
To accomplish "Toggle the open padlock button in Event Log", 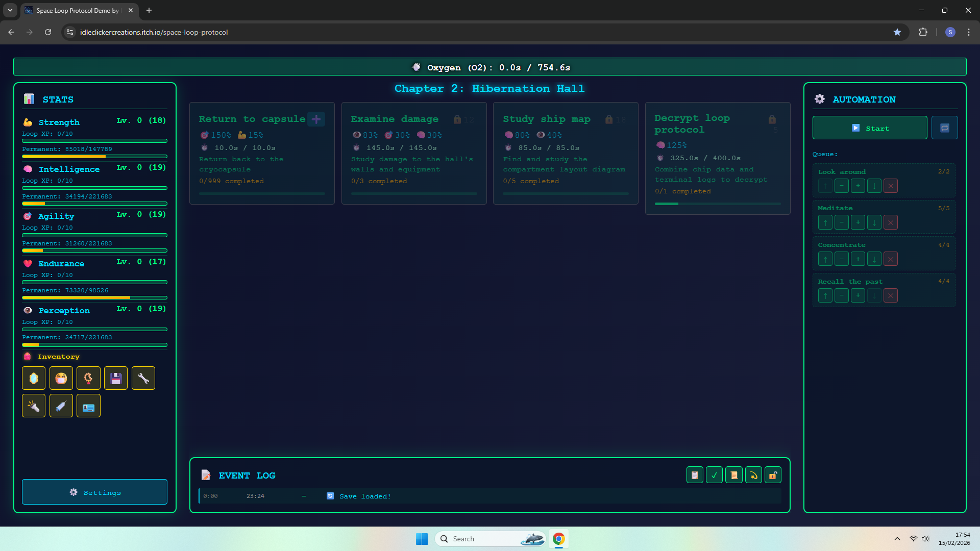I will (x=773, y=475).
